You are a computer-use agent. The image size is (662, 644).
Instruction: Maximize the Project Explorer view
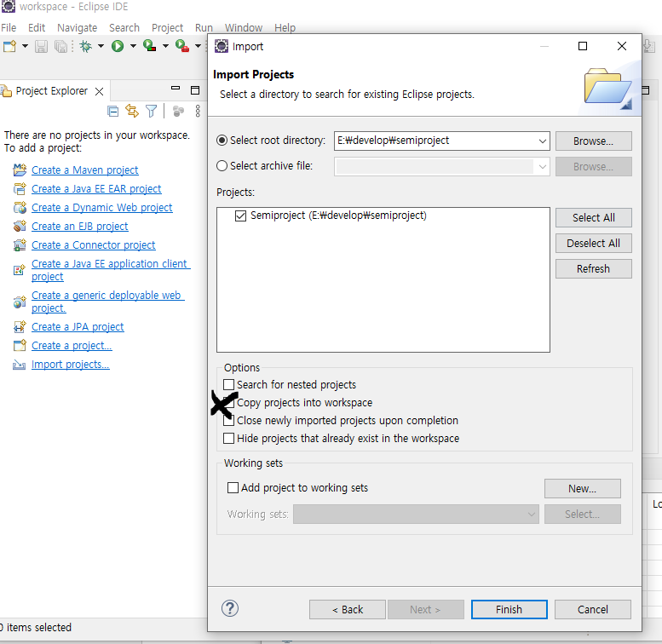pos(195,90)
